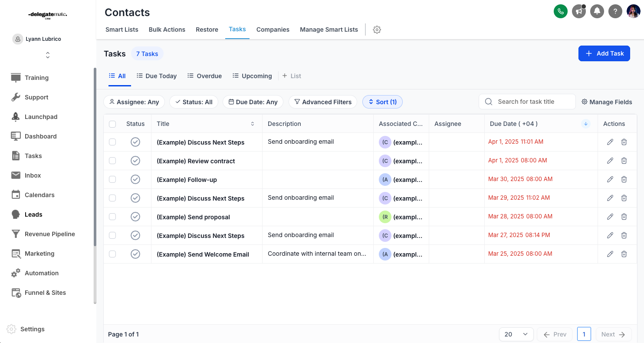Select the checkbox for Review contract row
The width and height of the screenshot is (644, 343).
point(112,161)
